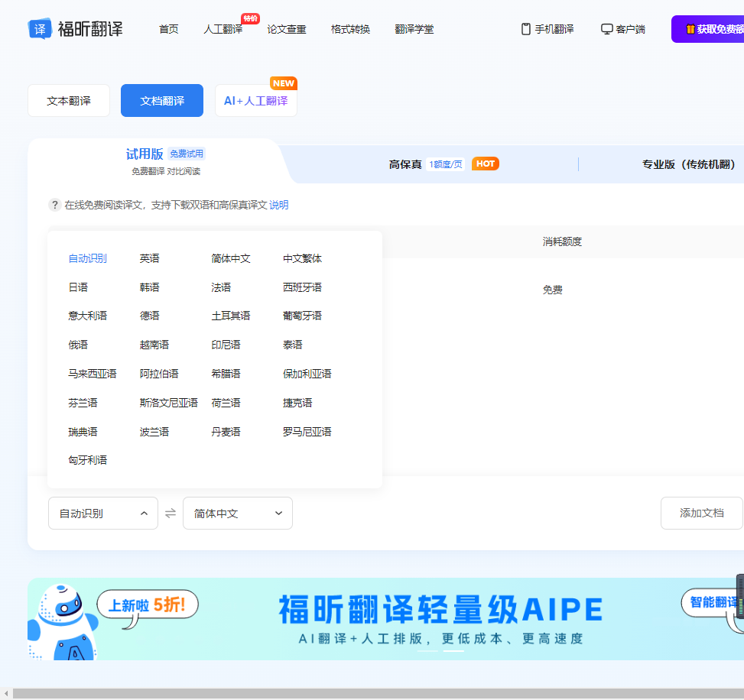The image size is (744, 700).
Task: Click the 福昕翻译 logo icon
Action: [x=40, y=29]
